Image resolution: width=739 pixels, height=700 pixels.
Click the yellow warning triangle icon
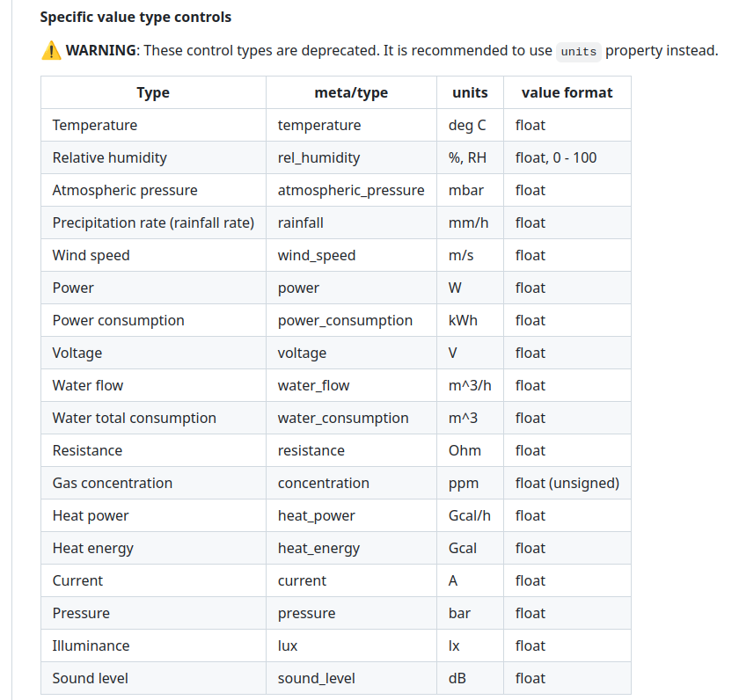tap(51, 51)
